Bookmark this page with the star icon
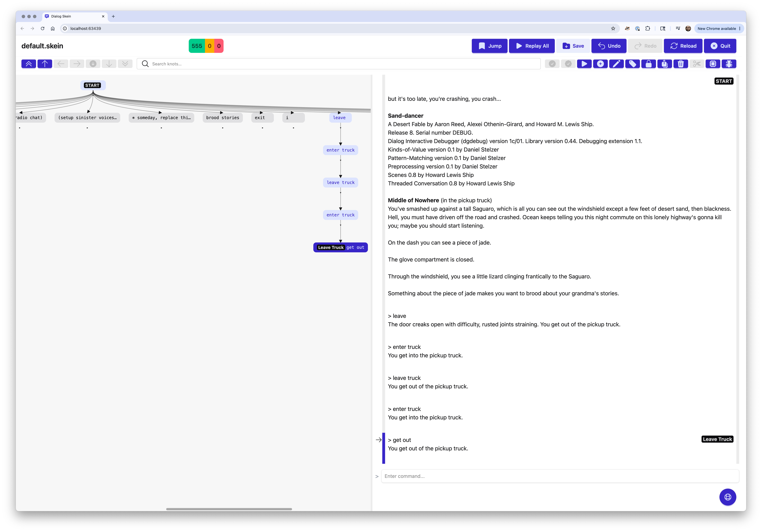 coord(613,28)
